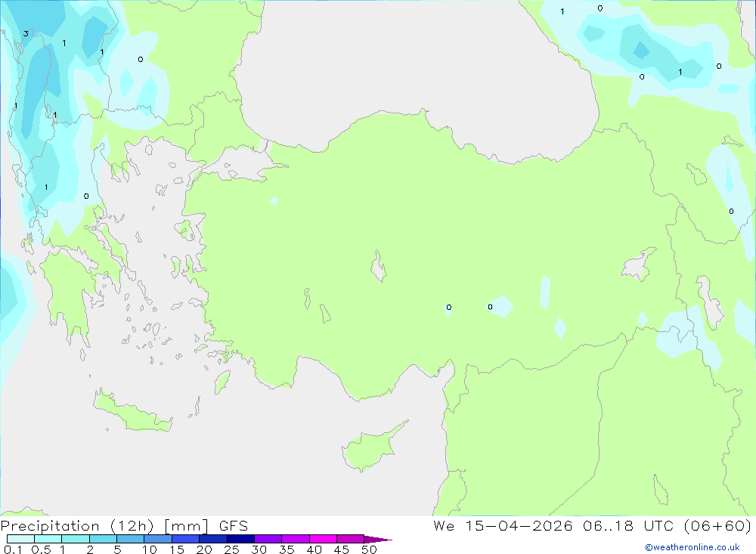Click the "Precipitation (12h) [mm] GFS" title

point(125,525)
